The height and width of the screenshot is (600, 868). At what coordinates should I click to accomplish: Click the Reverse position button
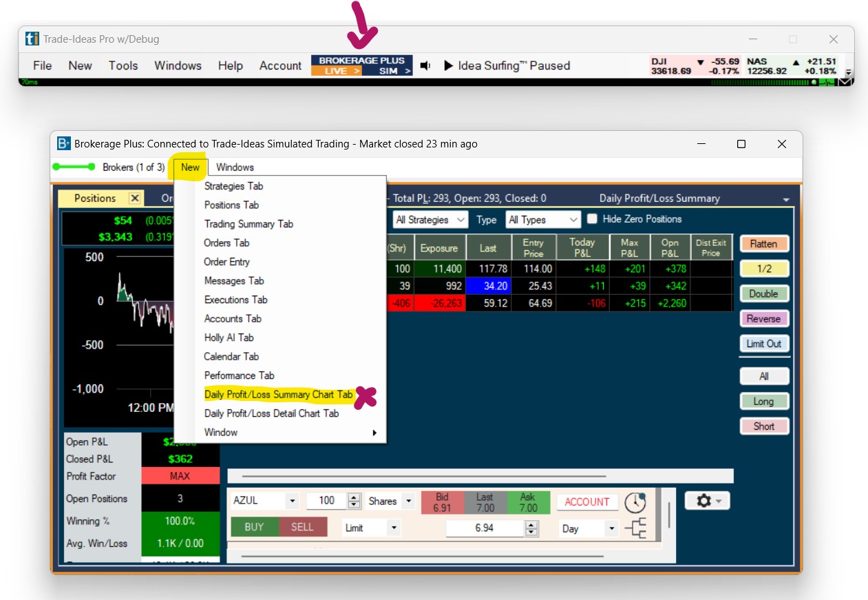(763, 319)
